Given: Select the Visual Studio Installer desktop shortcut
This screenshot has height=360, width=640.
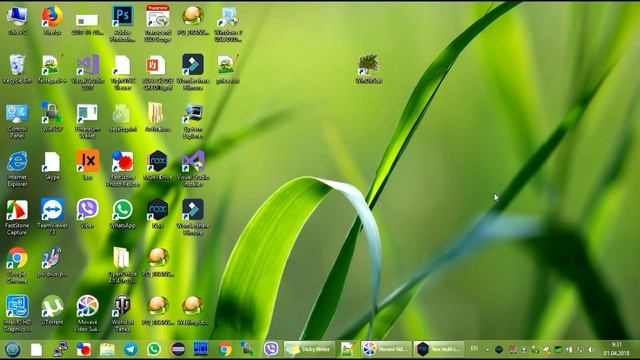Looking at the screenshot, I should 193,169.
